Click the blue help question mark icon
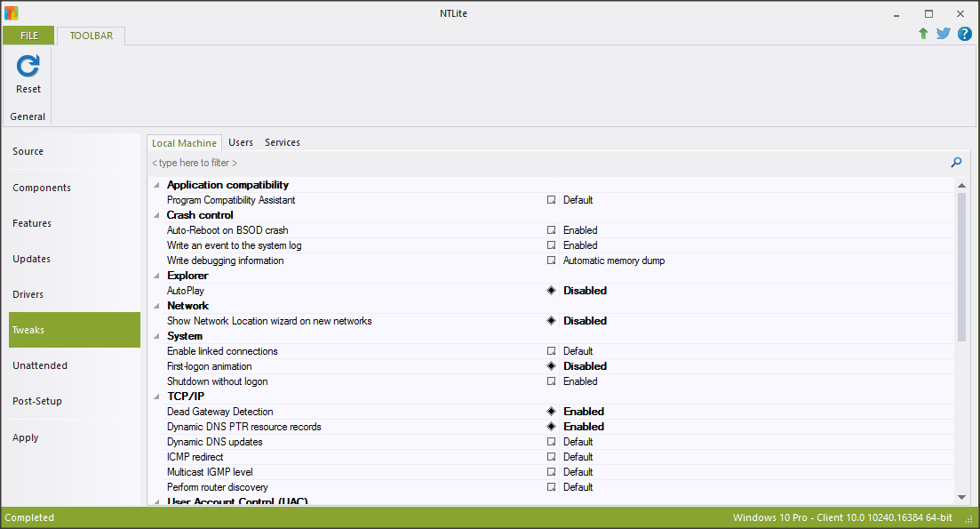This screenshot has width=980, height=529. click(964, 34)
